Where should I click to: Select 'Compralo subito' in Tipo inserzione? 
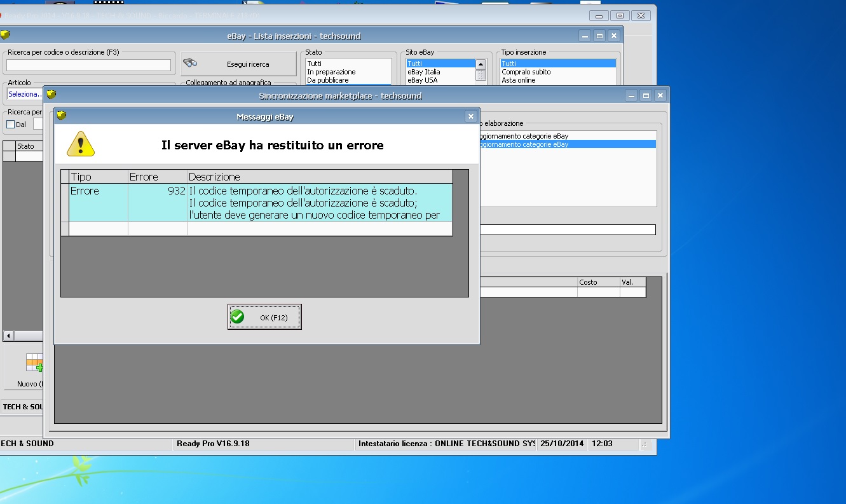[558, 72]
